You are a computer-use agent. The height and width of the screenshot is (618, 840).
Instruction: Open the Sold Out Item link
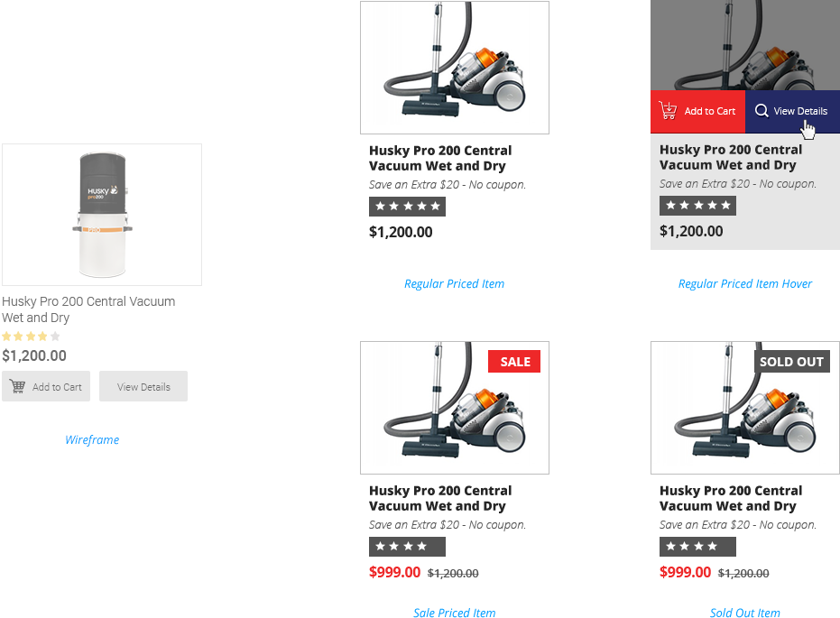click(x=745, y=612)
